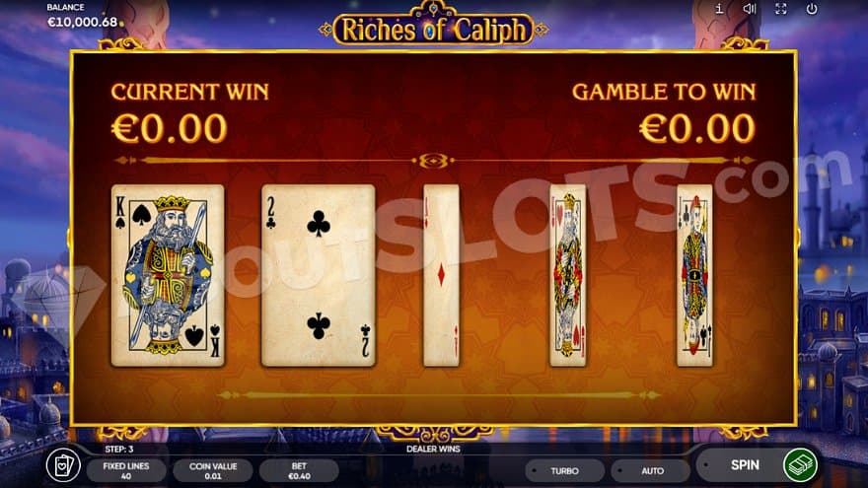Open the gamble cards icon

62,466
